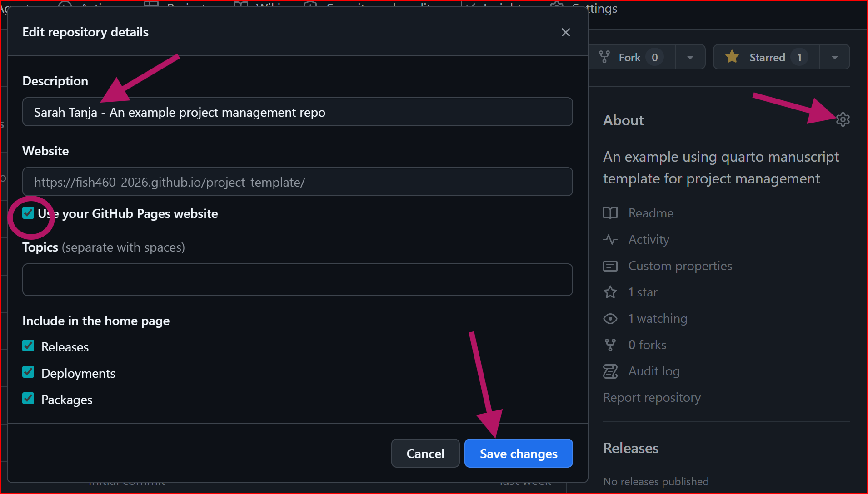This screenshot has width=868, height=494.
Task: Click the star icon beside '1 star'
Action: point(610,292)
